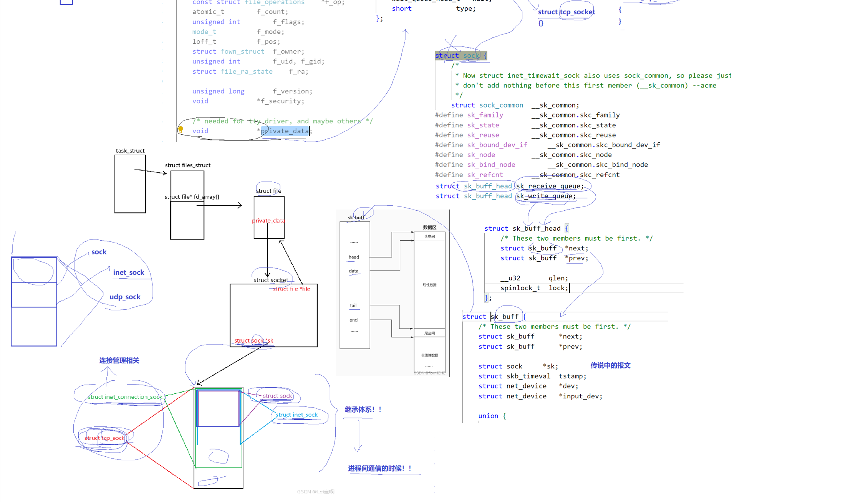Select the 'struct sock *sk;' code member
The width and height of the screenshot is (868, 502).
[x=518, y=367]
